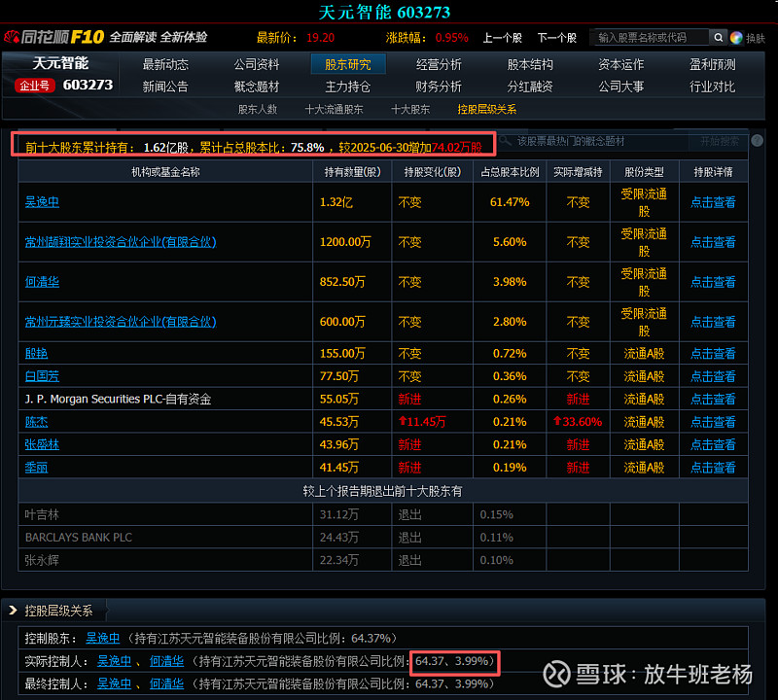Go to next stock 下一个股
778x700 pixels.
(x=556, y=38)
